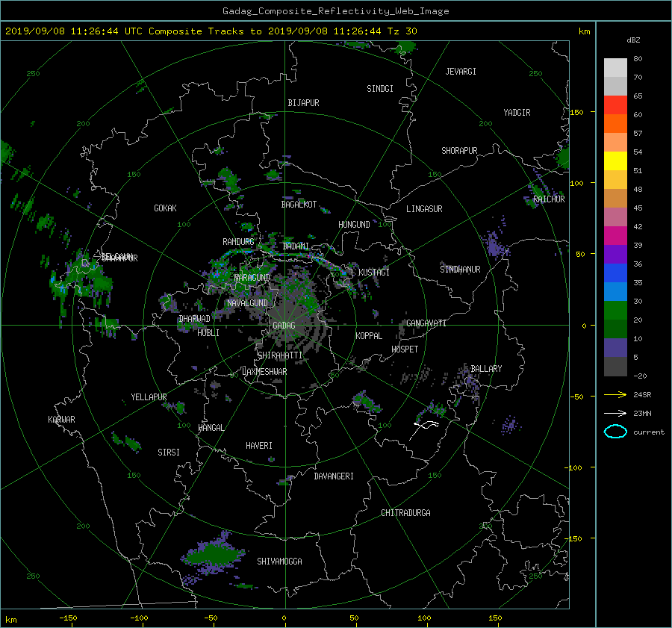Click the cyan 'current' ellipse legend symbol
Screen dimensions: 672x628
click(615, 432)
